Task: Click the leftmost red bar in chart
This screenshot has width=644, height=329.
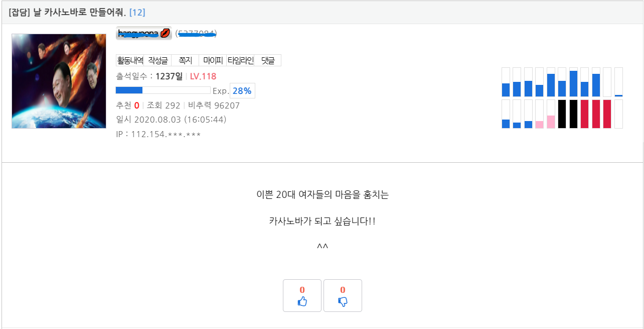Action: tap(584, 114)
